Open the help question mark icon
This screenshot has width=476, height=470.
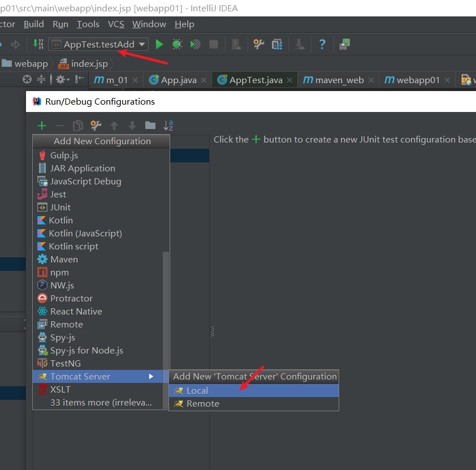322,44
